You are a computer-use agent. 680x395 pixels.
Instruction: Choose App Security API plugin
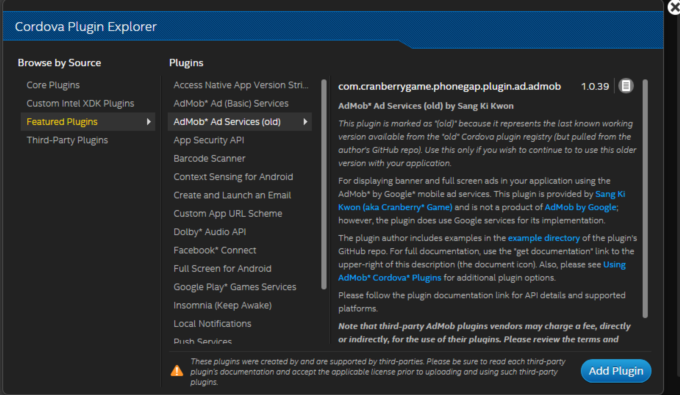pyautogui.click(x=209, y=140)
